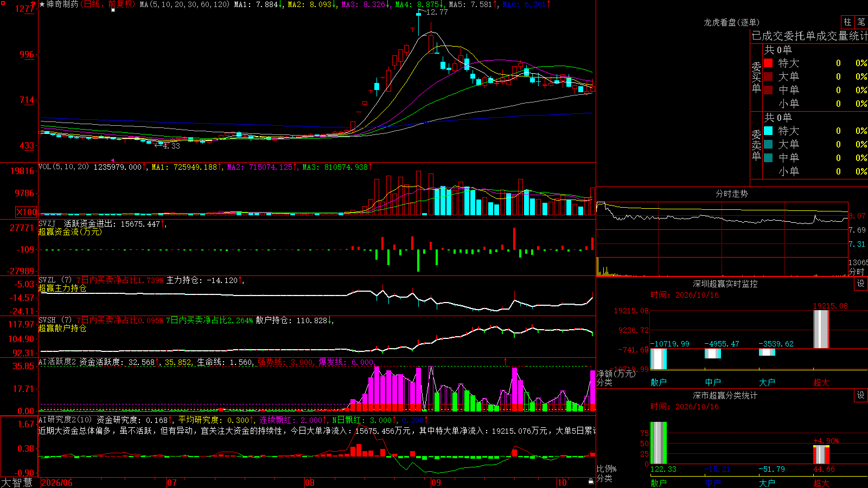Click the AI研究度2(10) indicator label
Image resolution: width=868 pixels, height=488 pixels.
click(x=66, y=420)
